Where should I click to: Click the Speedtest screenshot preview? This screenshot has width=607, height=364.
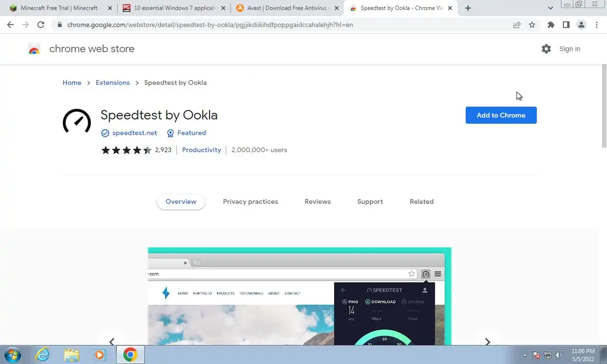(x=300, y=296)
